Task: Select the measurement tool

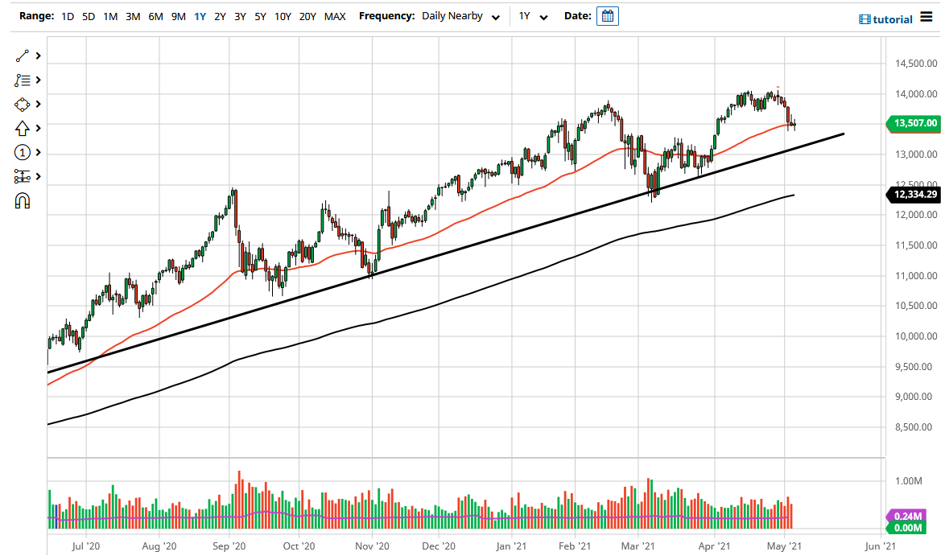Action: (23, 176)
